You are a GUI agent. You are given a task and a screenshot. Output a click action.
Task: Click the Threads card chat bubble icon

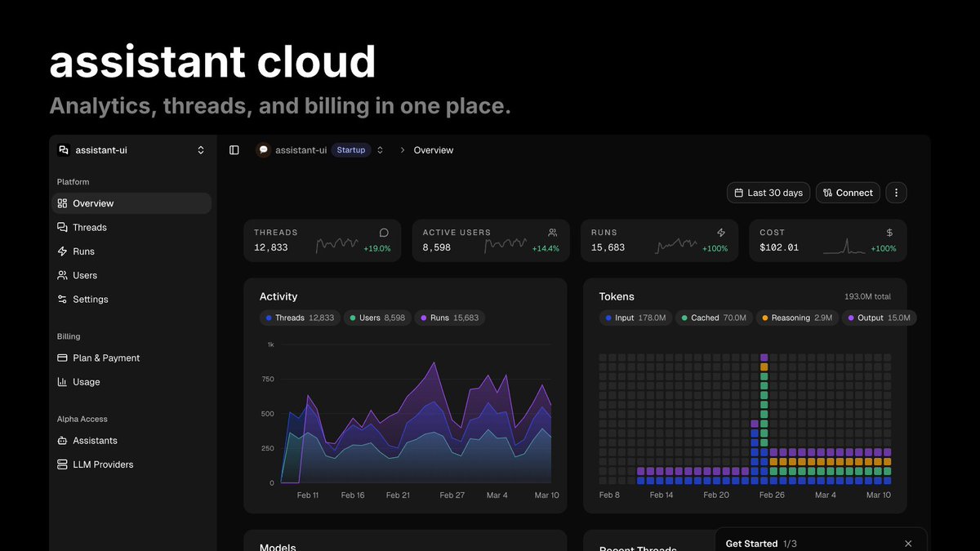click(384, 233)
